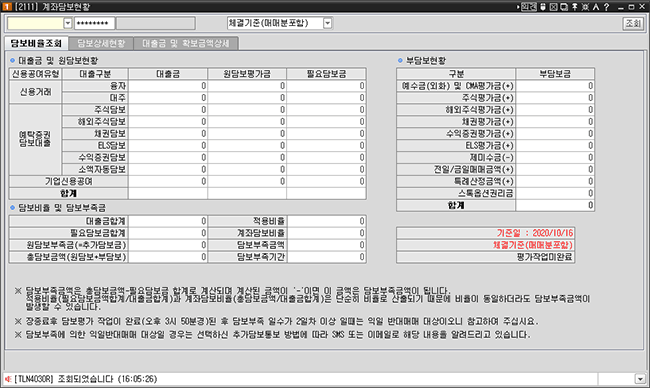The image size is (650, 388).
Task: Switch to the 담보상세현황 tab
Action: click(x=101, y=43)
